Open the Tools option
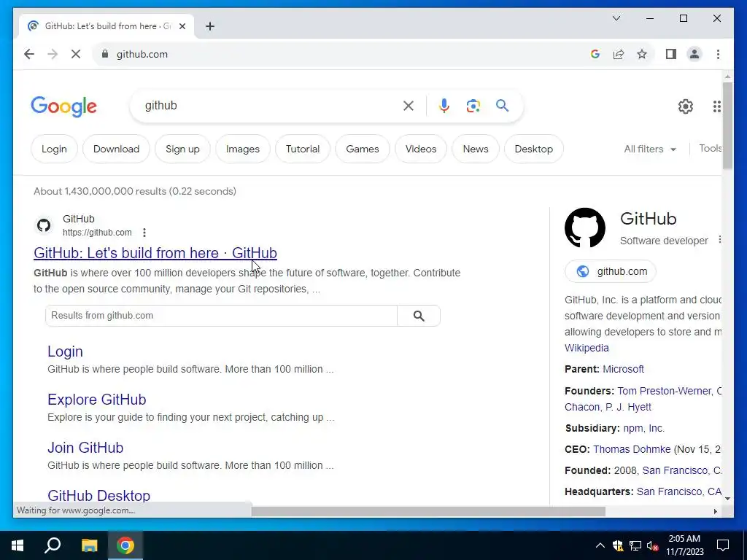Screen dimensions: 747x560 tap(710, 149)
